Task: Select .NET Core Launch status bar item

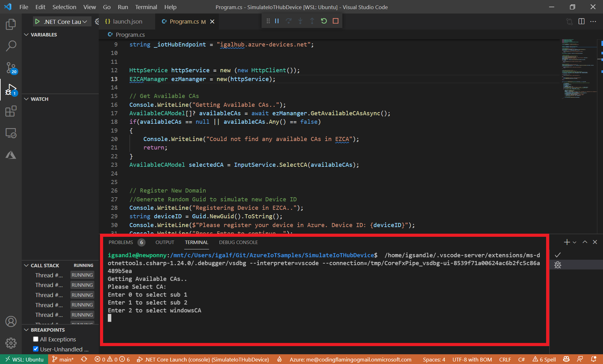Action: tap(203, 359)
